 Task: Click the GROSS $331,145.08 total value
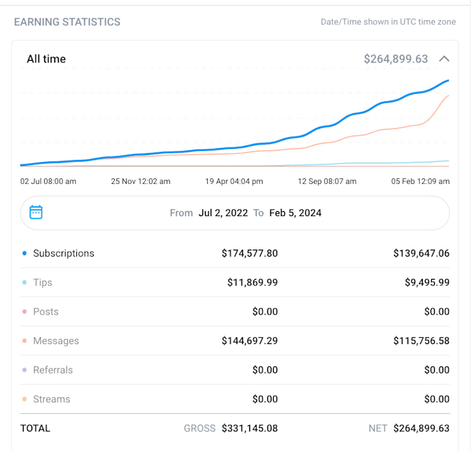[249, 428]
